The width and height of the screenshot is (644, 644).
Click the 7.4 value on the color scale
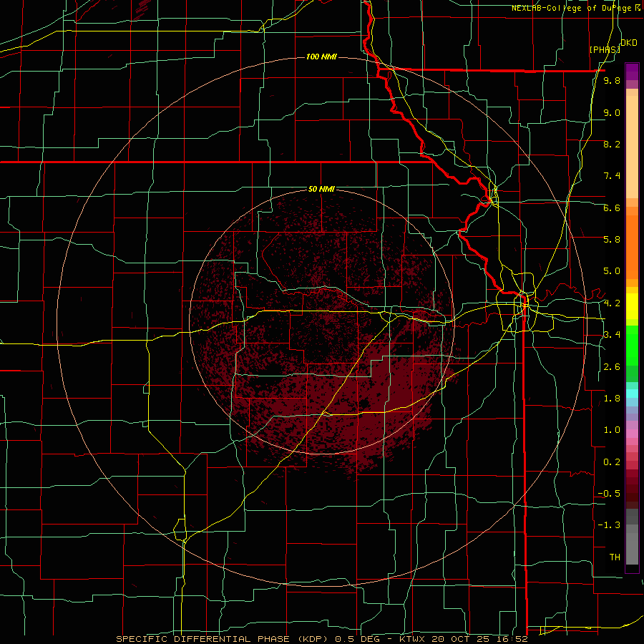[x=612, y=176]
